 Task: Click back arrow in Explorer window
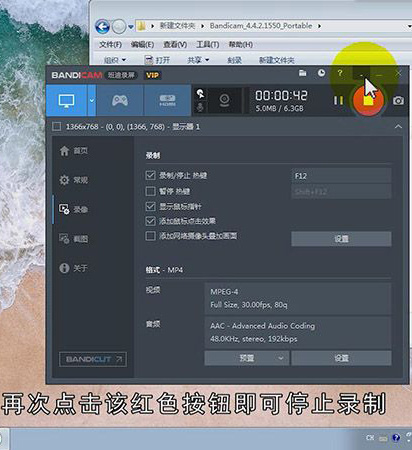[x=102, y=26]
